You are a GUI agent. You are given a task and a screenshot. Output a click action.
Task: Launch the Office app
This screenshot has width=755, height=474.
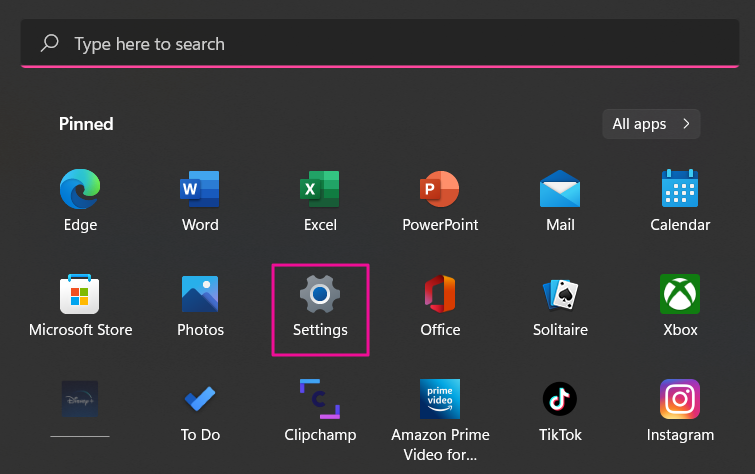click(440, 295)
